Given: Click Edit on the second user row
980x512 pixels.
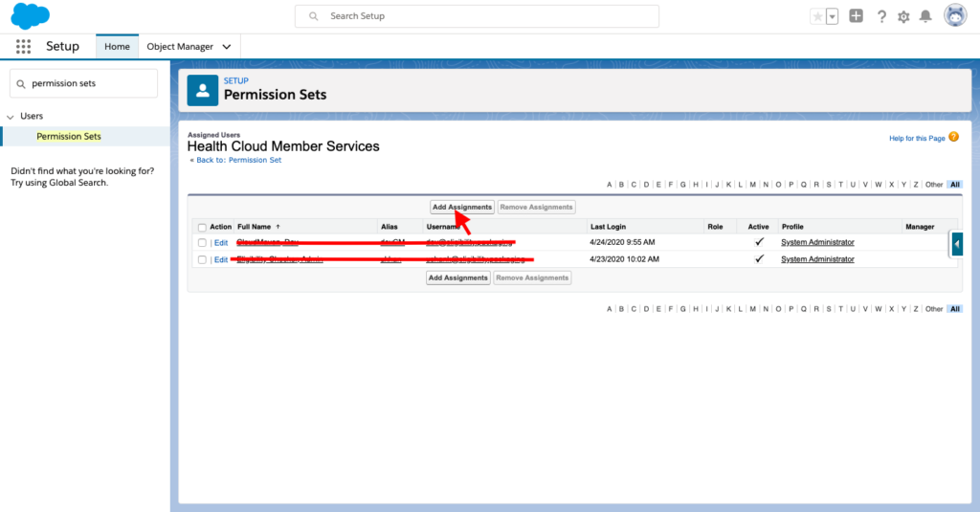Looking at the screenshot, I should 221,259.
